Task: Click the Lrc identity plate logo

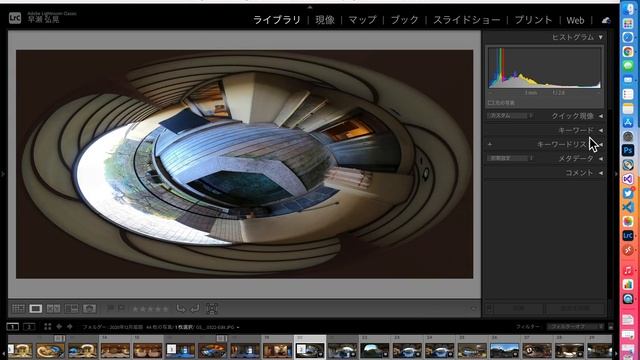Action: (x=15, y=18)
